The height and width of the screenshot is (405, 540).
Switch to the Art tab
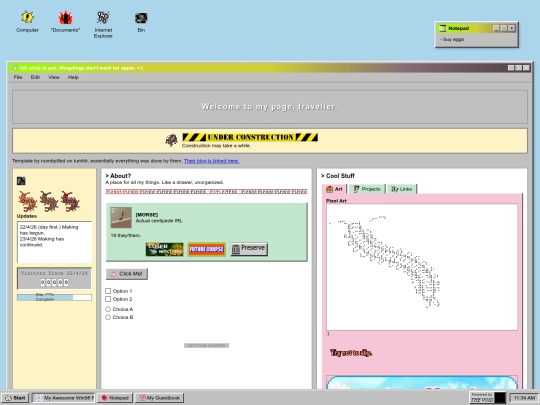click(334, 189)
